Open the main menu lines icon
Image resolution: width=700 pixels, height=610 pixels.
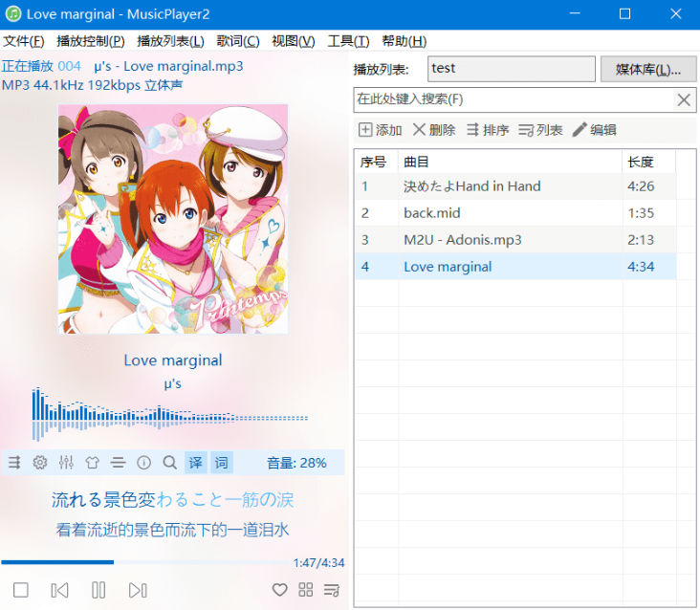pyautogui.click(x=118, y=463)
